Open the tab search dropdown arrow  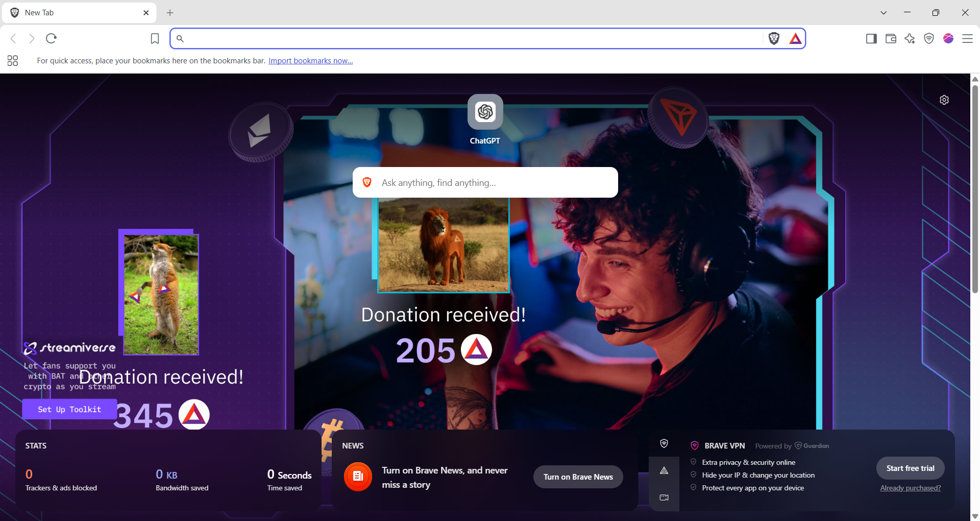[884, 13]
